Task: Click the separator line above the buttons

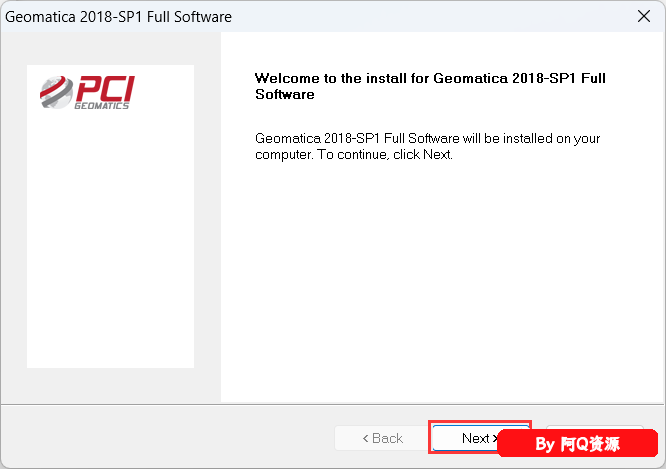Action: point(333,404)
